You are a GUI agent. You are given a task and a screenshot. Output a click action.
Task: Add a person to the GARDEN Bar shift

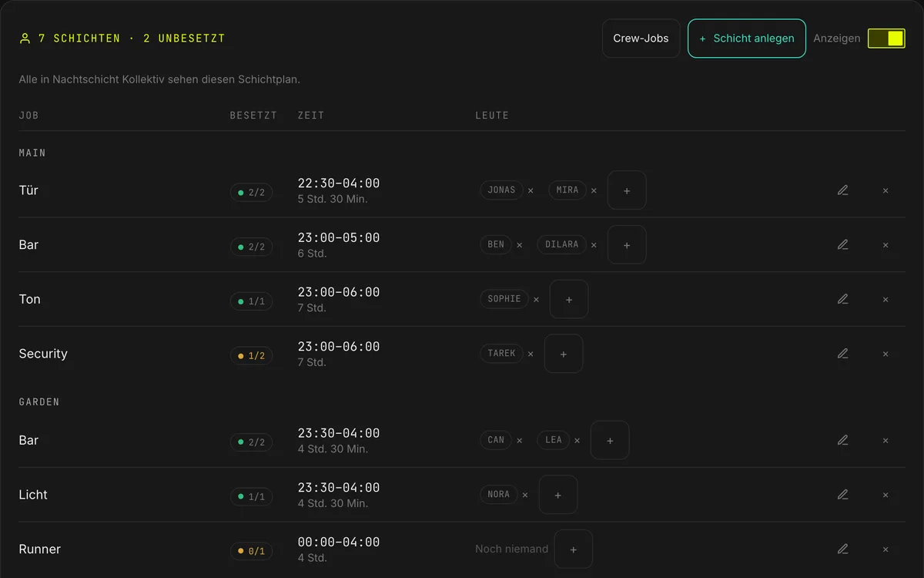[x=610, y=440]
